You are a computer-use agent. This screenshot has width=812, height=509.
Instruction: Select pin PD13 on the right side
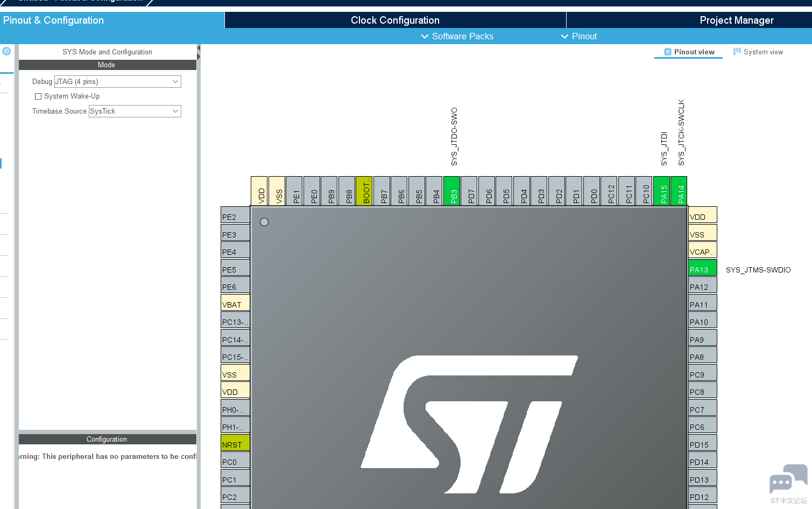pos(703,478)
